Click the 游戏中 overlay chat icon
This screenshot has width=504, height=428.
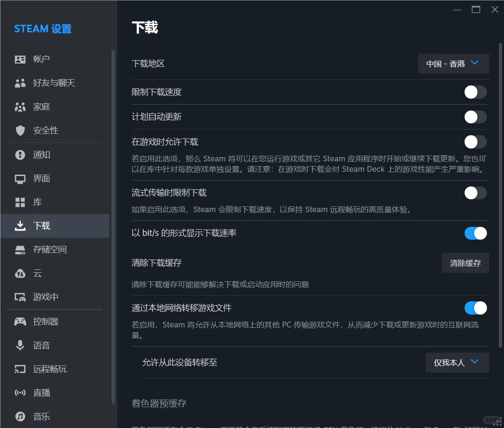[x=20, y=297]
